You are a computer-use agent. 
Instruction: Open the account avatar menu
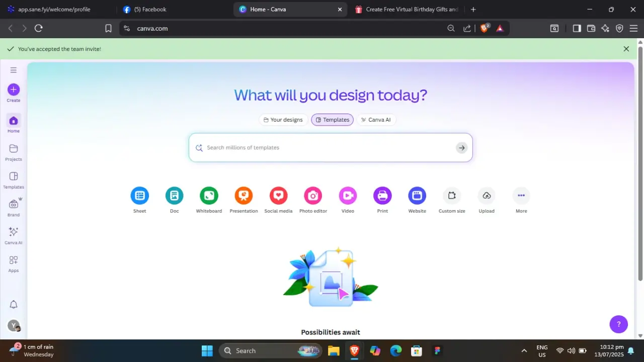[14, 326]
